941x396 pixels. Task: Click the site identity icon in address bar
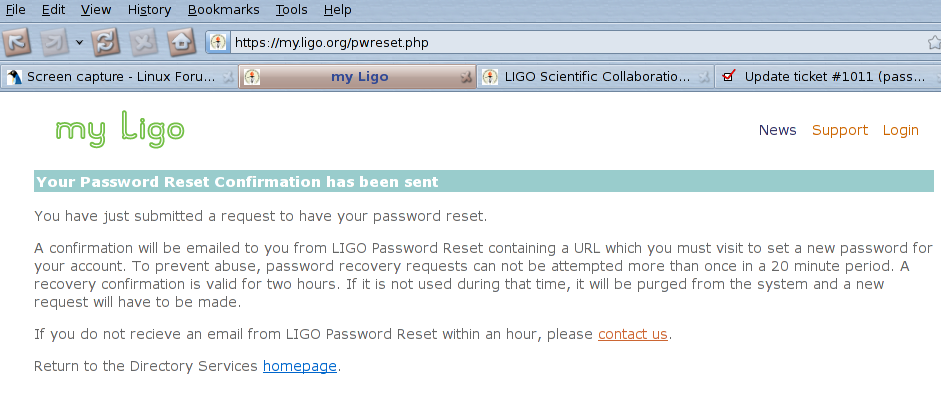[x=218, y=42]
